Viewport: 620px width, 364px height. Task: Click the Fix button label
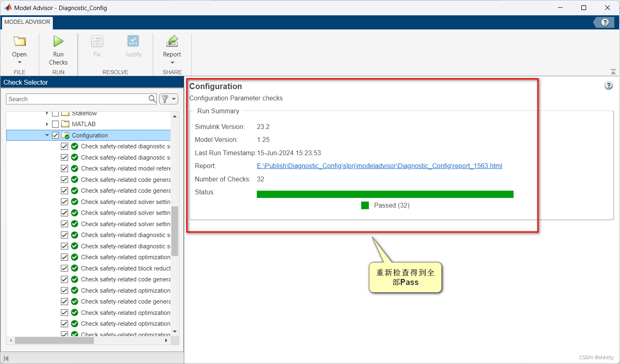[97, 54]
